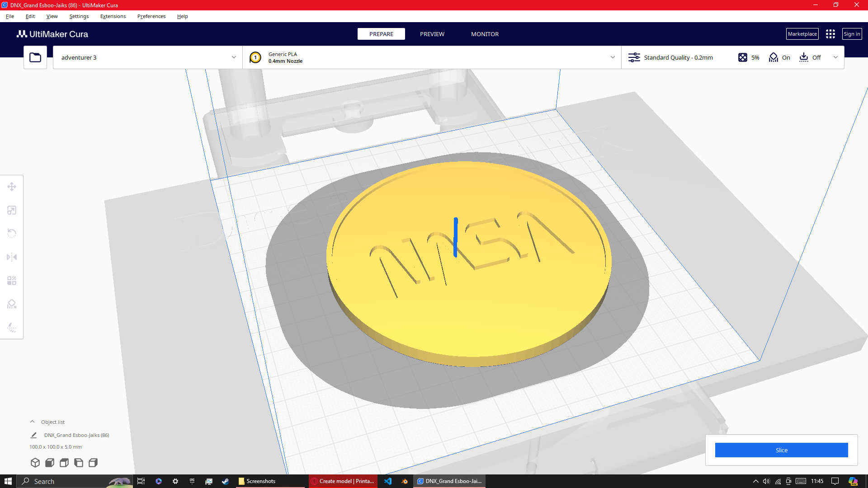Expand the Generic PLA material dropdown
Image resolution: width=868 pixels, height=488 pixels.
coord(432,57)
